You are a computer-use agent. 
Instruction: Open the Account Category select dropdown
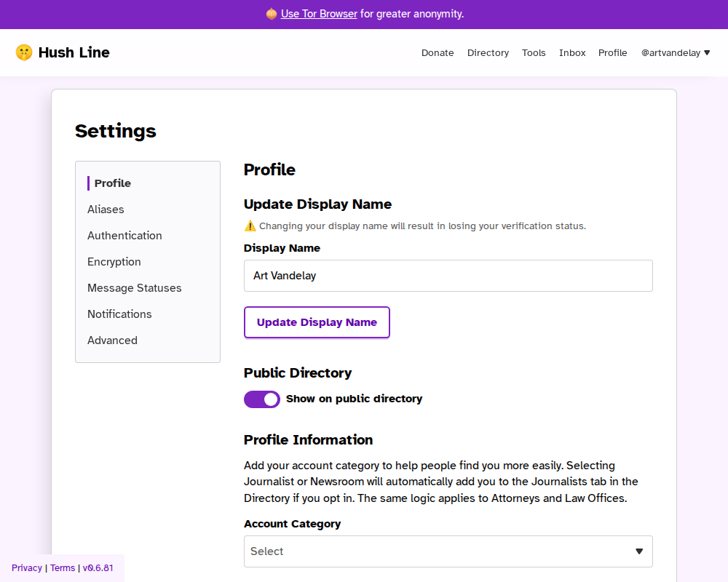click(x=448, y=551)
